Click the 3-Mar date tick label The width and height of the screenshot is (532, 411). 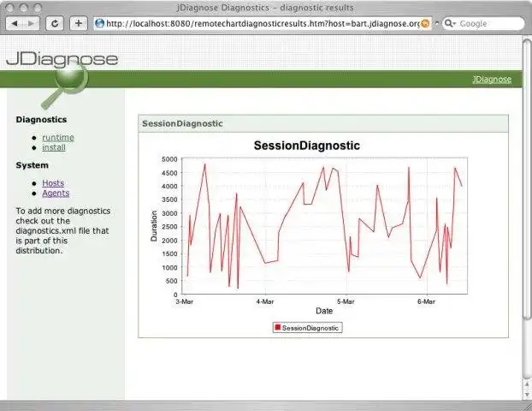tap(184, 301)
